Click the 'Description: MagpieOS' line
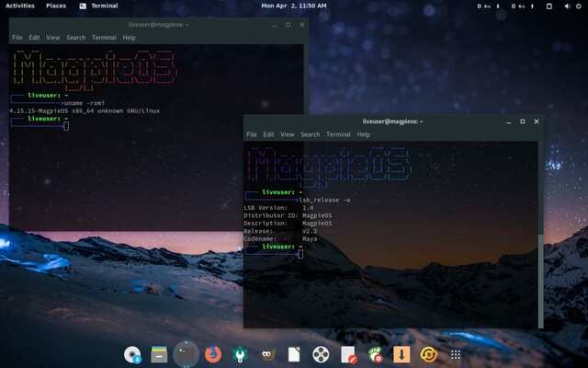The image size is (588, 368). coord(288,224)
